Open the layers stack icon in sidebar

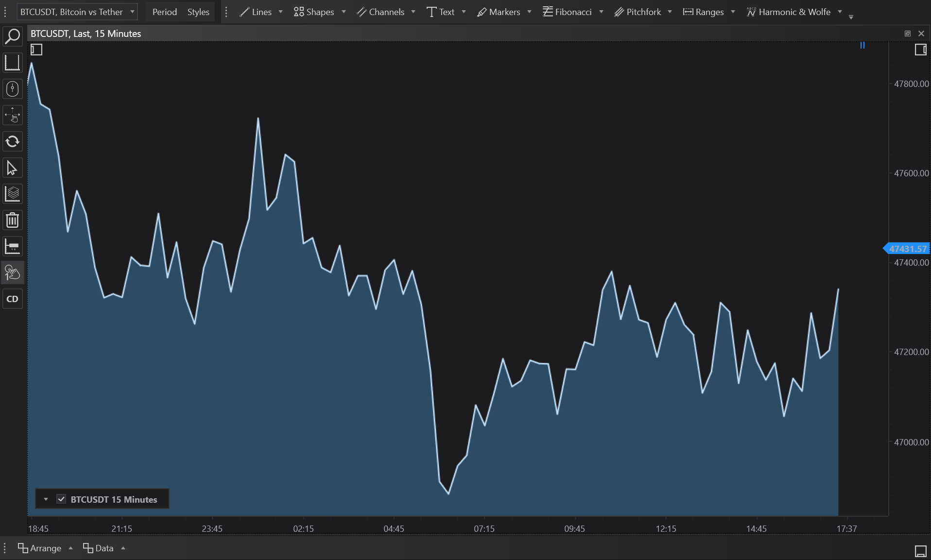click(12, 194)
